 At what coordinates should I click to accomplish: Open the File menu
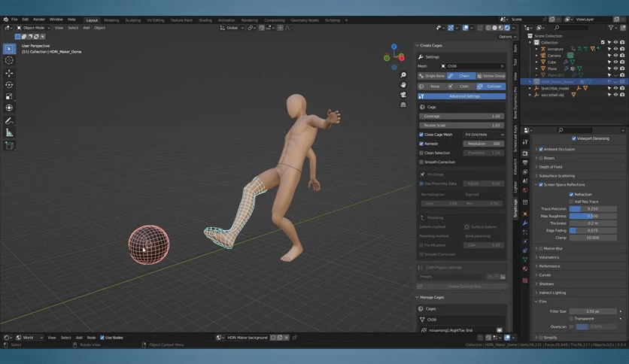click(14, 20)
